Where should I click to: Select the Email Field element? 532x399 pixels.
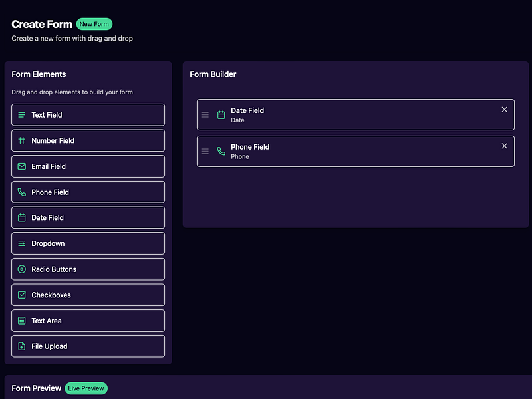[88, 166]
